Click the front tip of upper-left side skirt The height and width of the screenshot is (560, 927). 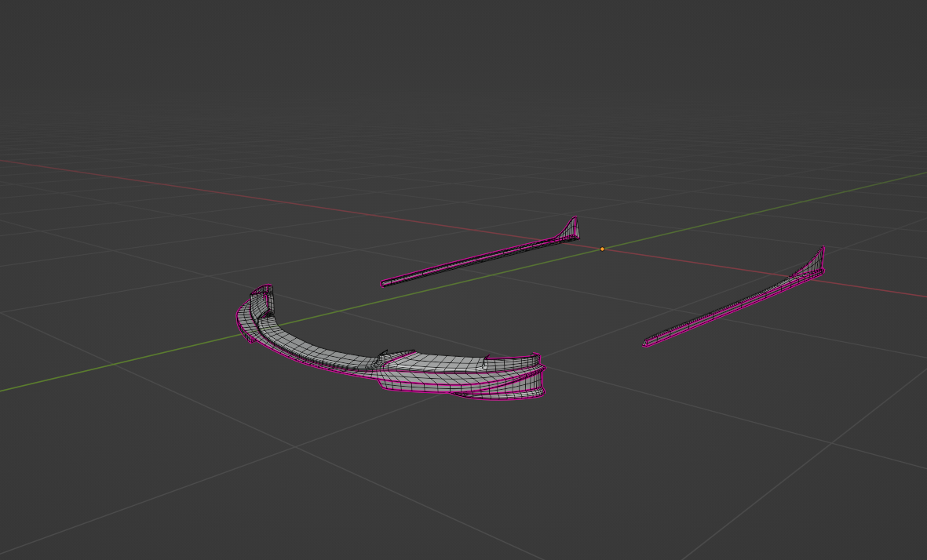click(x=385, y=283)
